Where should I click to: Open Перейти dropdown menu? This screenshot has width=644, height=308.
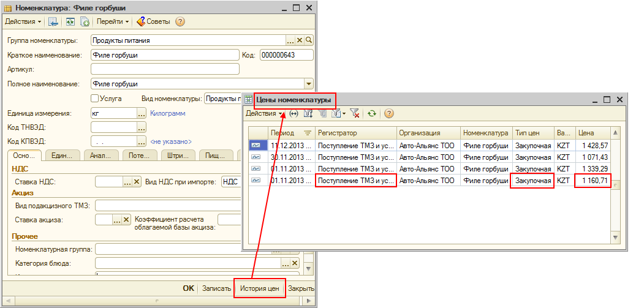coord(113,21)
